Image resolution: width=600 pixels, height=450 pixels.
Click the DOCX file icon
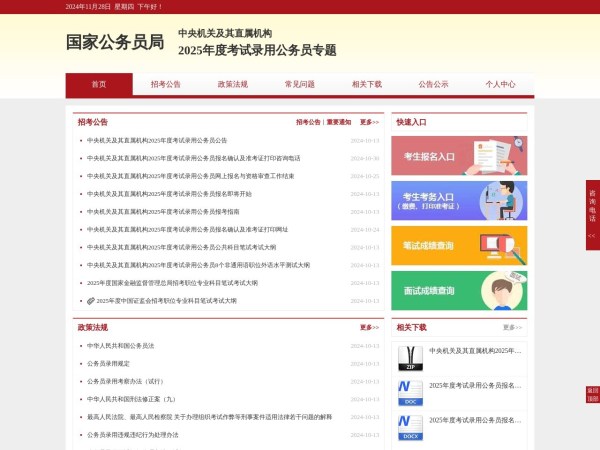pos(410,425)
